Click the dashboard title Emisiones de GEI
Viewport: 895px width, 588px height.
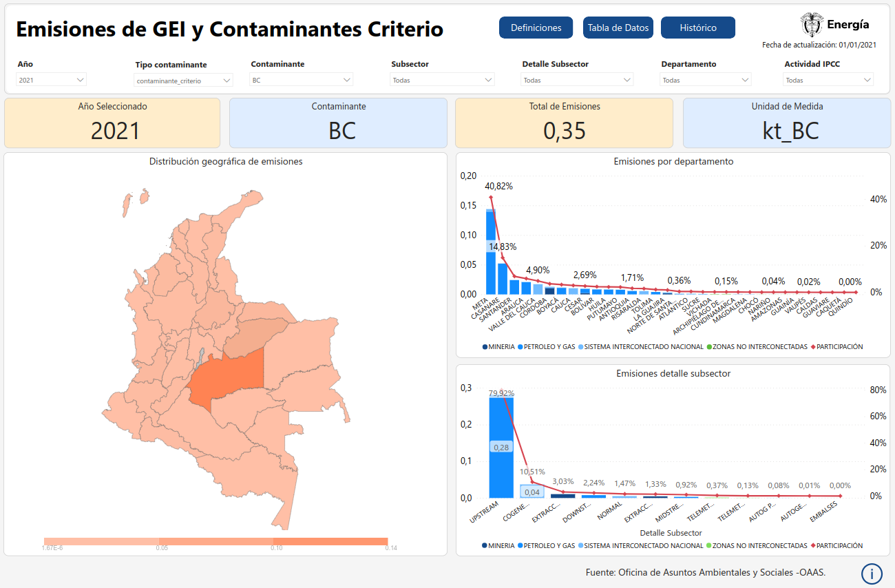click(229, 29)
